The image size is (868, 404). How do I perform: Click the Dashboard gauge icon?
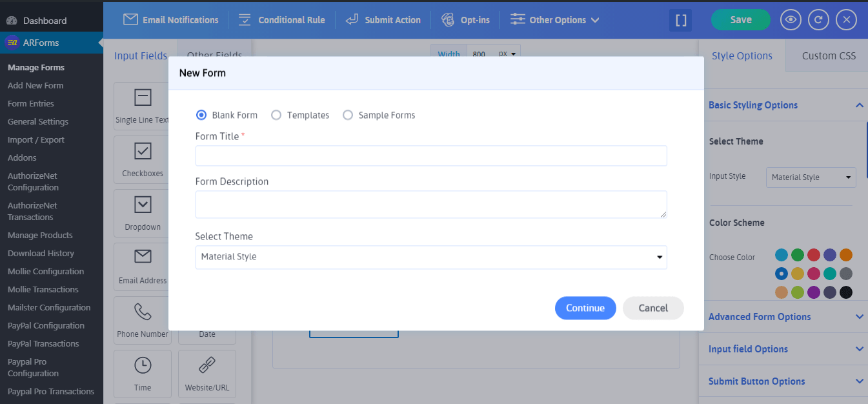[x=11, y=21]
